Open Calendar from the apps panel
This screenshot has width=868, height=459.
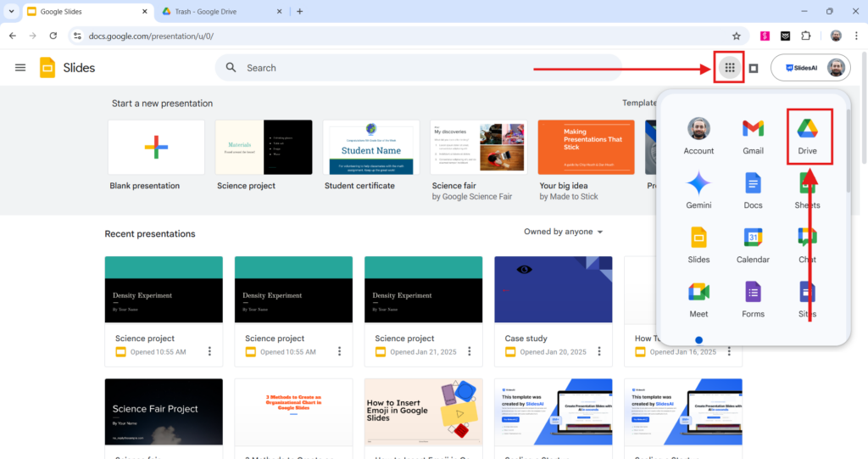pyautogui.click(x=753, y=244)
